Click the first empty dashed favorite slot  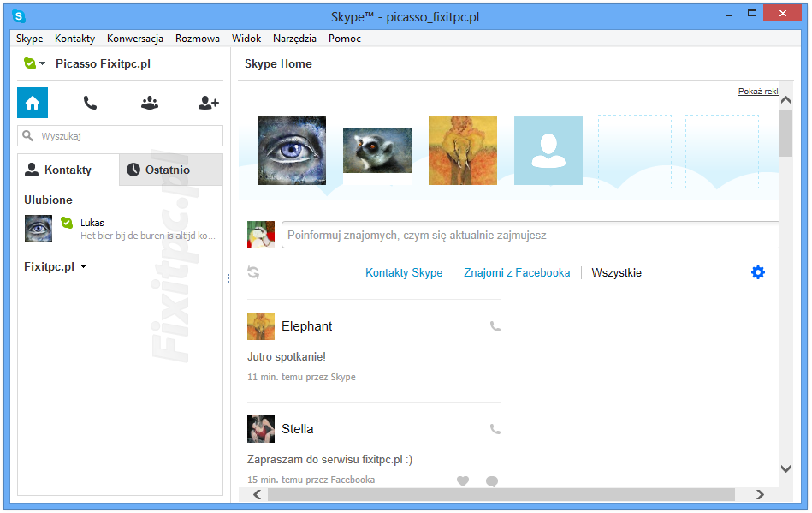[635, 152]
